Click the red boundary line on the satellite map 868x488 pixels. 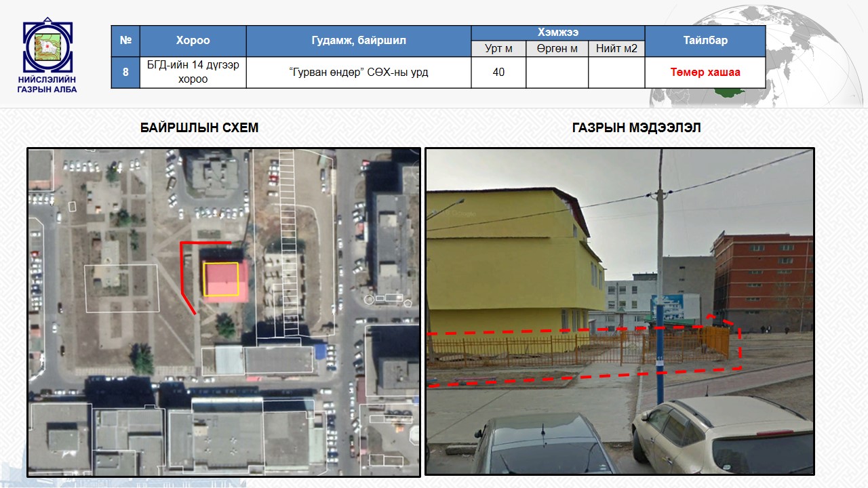(x=182, y=271)
